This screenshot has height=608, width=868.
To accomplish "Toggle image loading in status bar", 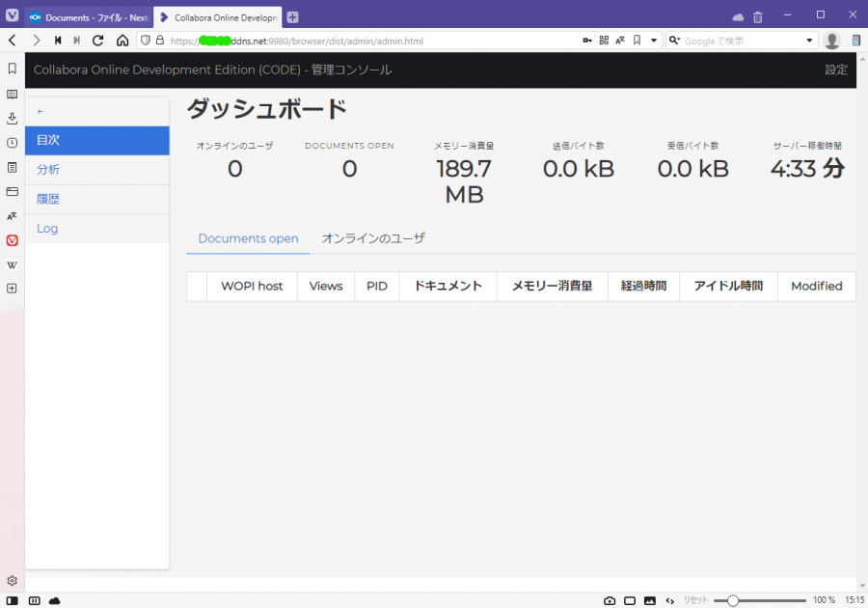I will [x=649, y=600].
